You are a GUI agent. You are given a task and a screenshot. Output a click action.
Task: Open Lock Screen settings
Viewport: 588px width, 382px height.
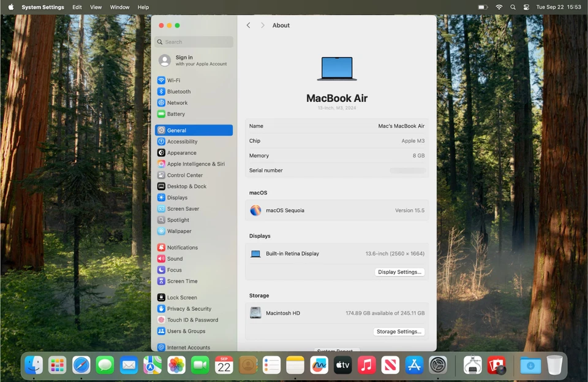click(194, 297)
